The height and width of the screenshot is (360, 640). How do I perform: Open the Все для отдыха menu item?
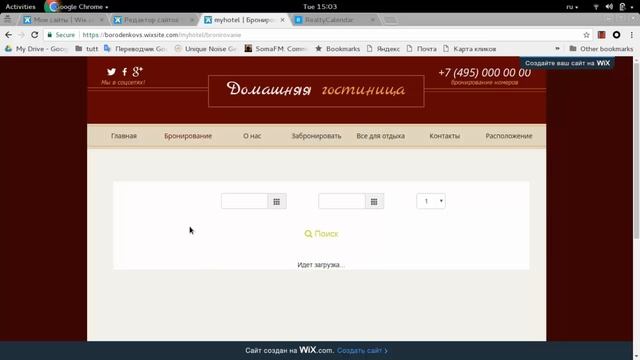click(x=380, y=136)
